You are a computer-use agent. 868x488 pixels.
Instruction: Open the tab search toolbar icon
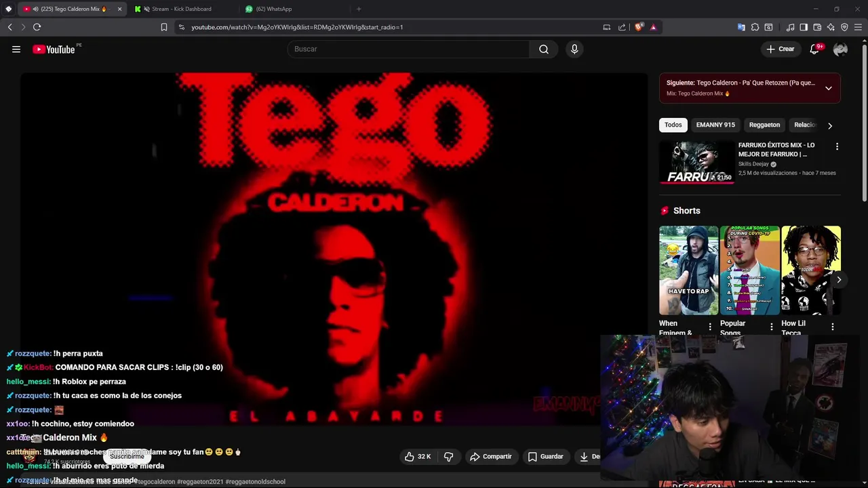(x=768, y=27)
